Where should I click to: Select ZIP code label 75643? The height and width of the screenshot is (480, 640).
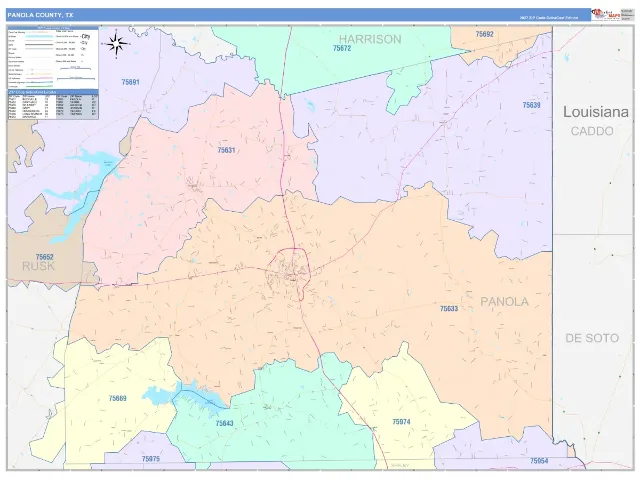tap(224, 423)
